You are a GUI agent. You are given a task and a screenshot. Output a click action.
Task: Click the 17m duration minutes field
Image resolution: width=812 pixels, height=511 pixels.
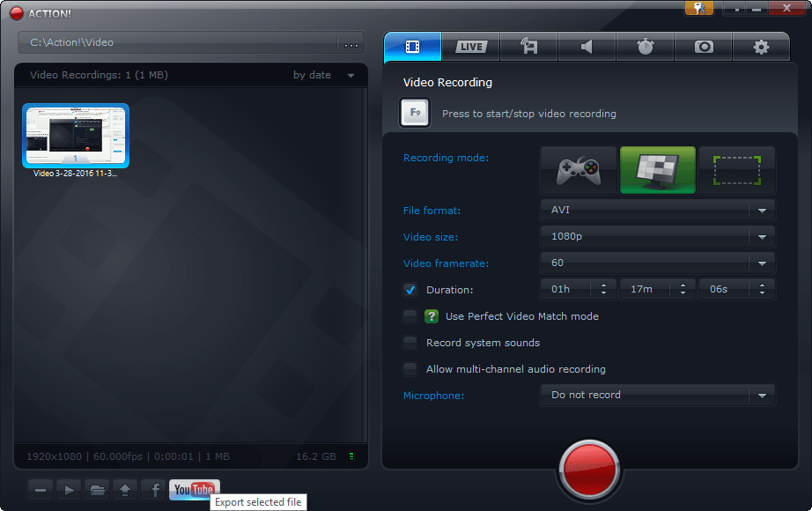coord(645,289)
